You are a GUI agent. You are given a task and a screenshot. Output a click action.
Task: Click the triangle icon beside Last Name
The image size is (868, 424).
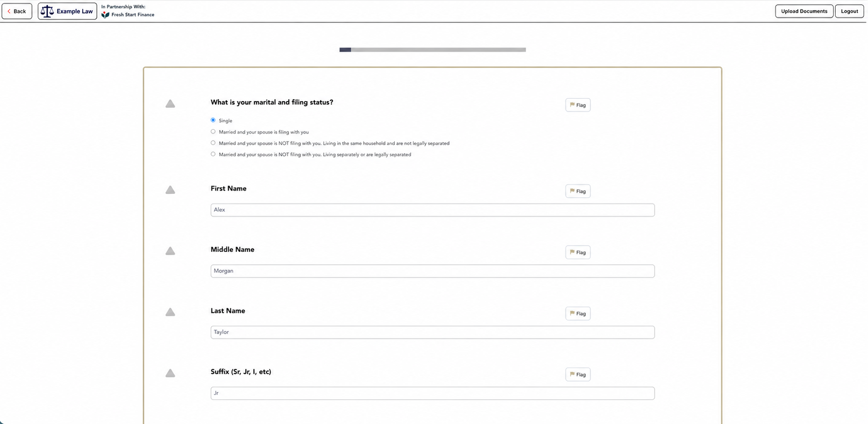click(170, 312)
